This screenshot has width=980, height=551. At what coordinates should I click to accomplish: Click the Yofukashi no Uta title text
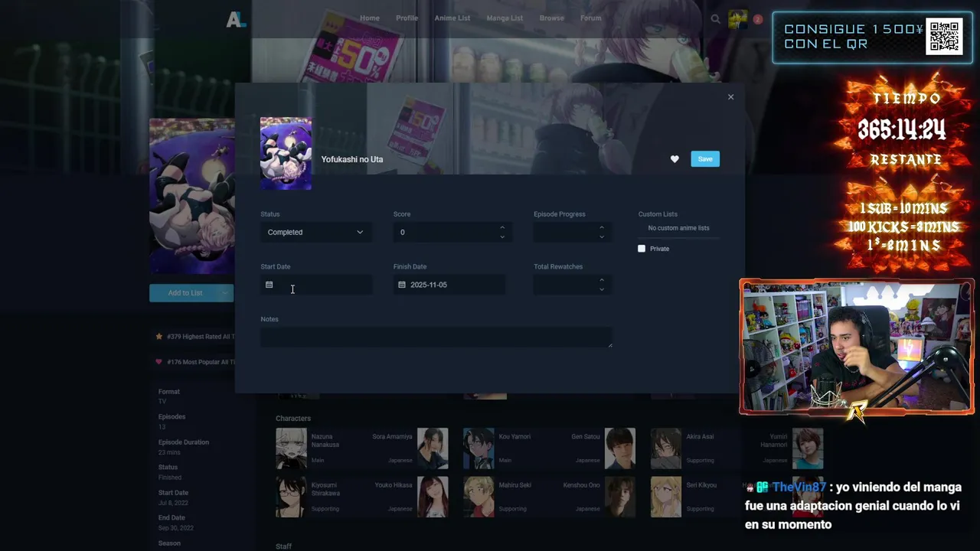pos(352,159)
